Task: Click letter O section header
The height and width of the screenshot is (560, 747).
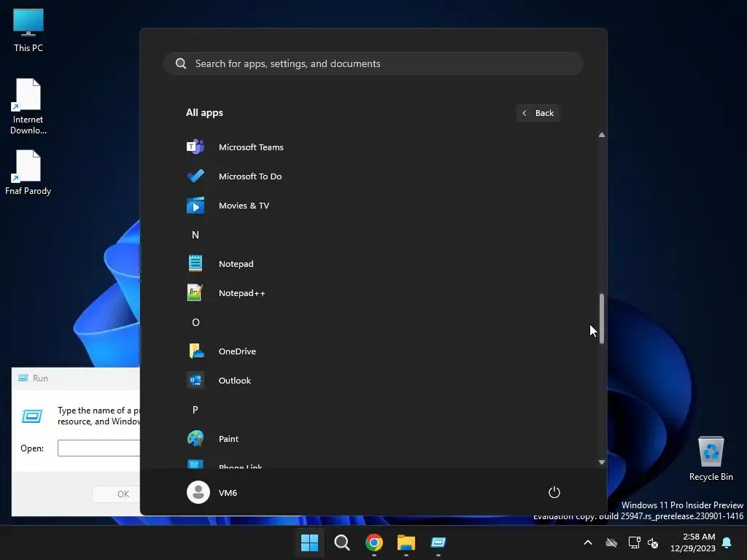Action: 196,322
